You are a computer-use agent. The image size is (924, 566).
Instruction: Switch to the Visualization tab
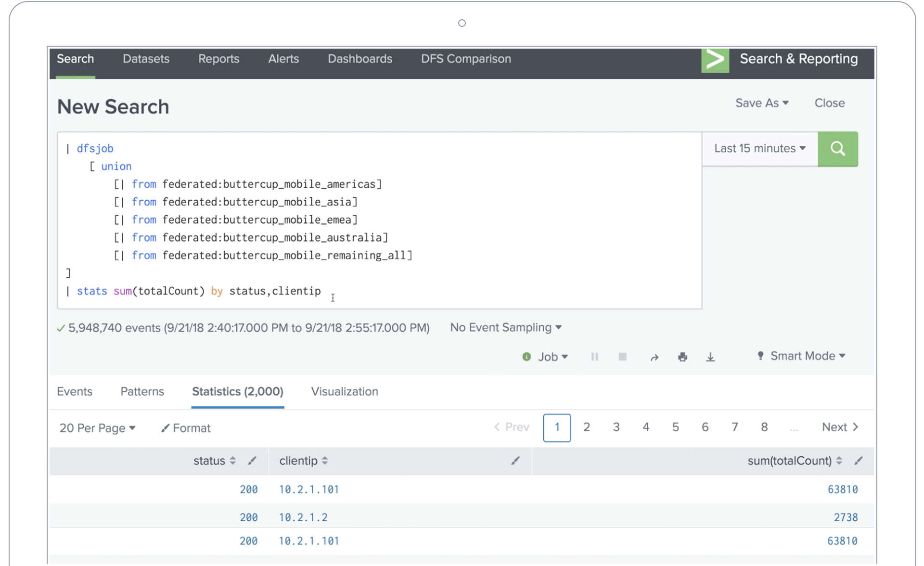[345, 391]
